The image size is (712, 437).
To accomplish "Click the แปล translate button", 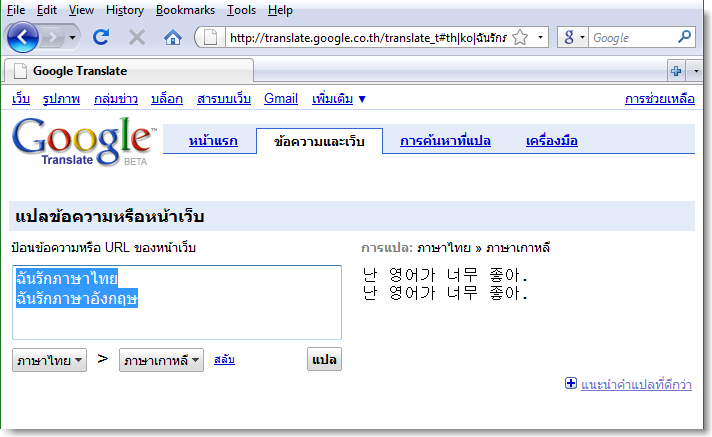I will [324, 359].
